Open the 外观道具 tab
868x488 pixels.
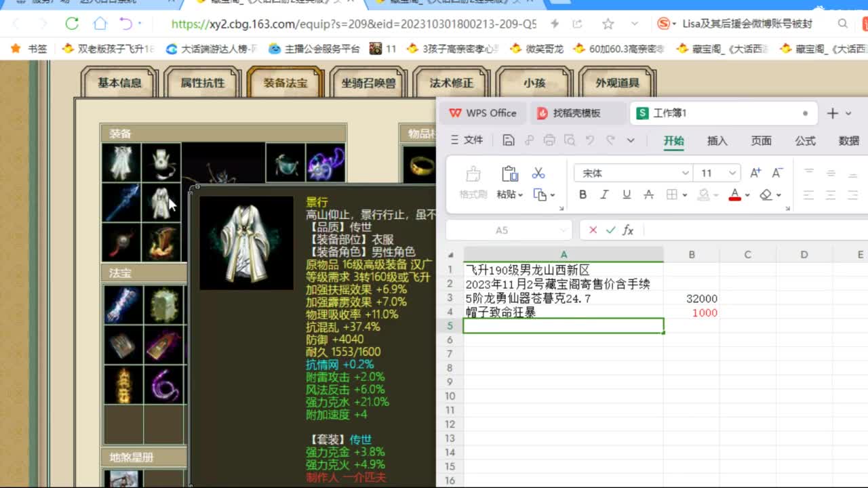[x=618, y=83]
